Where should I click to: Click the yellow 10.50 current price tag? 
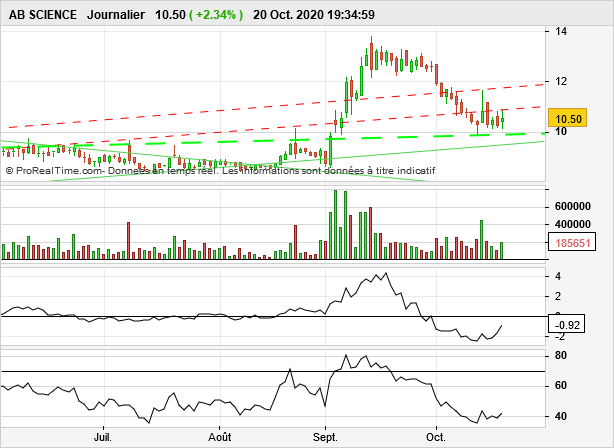click(x=568, y=118)
